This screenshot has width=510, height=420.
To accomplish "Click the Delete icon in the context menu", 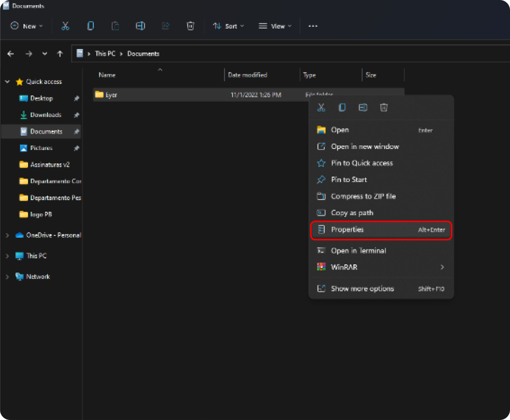I will [x=384, y=108].
